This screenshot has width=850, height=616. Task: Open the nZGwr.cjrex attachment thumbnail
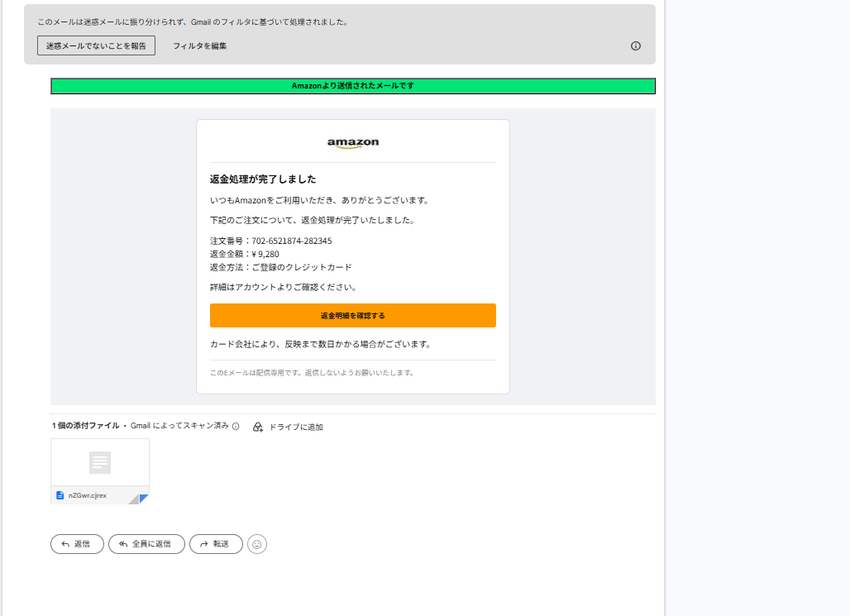point(100,471)
